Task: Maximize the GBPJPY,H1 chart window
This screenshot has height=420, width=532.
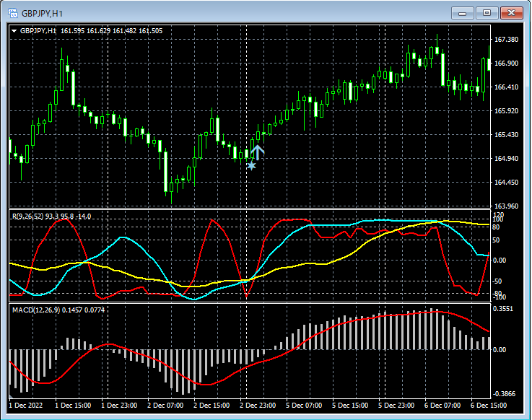Action: pos(487,13)
